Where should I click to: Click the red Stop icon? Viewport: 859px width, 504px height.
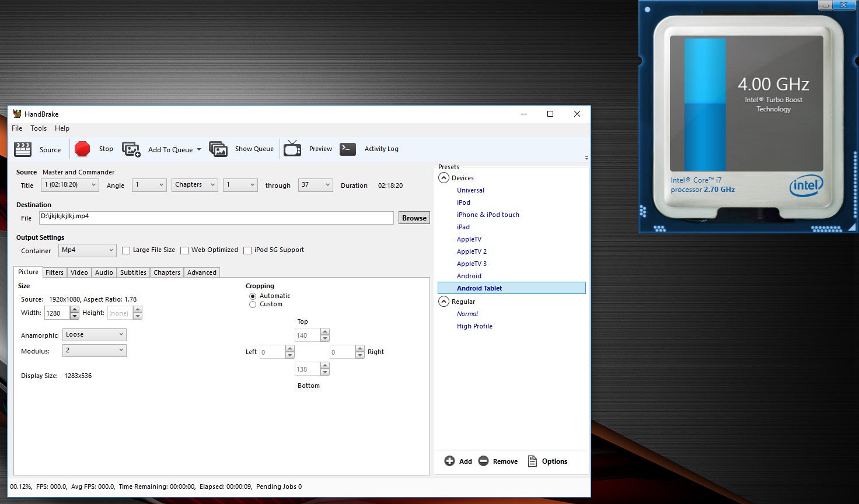click(82, 149)
